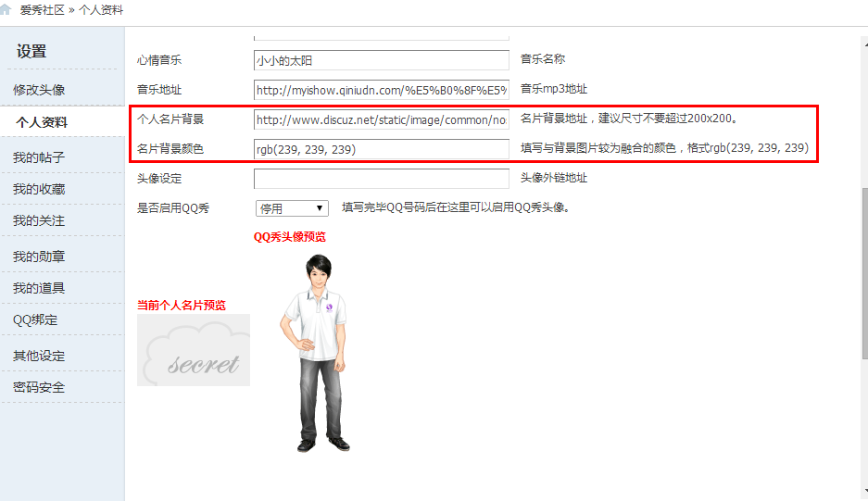The image size is (868, 501).
Task: Click the 填写与背景图片较为融合的颜色 hint
Action: click(x=664, y=148)
